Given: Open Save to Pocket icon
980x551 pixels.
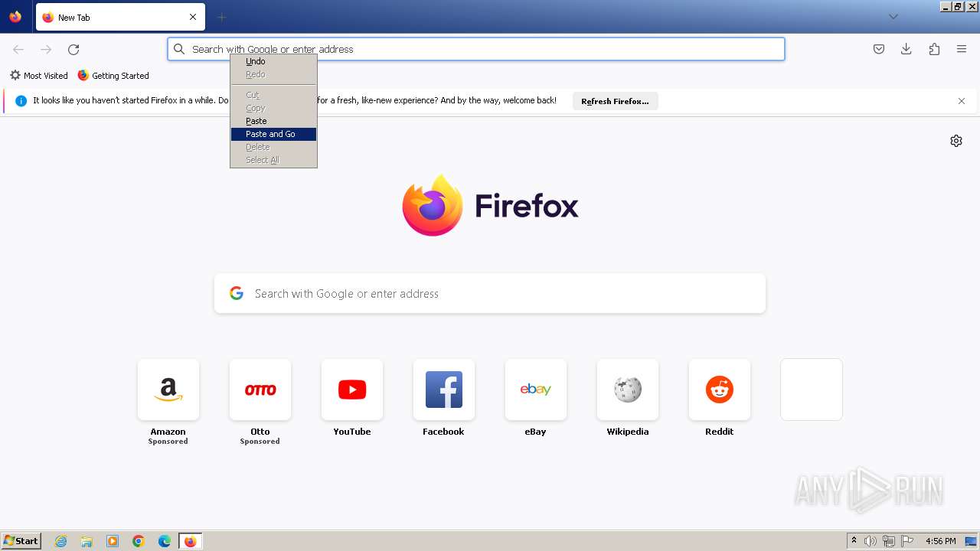Looking at the screenshot, I should tap(879, 49).
